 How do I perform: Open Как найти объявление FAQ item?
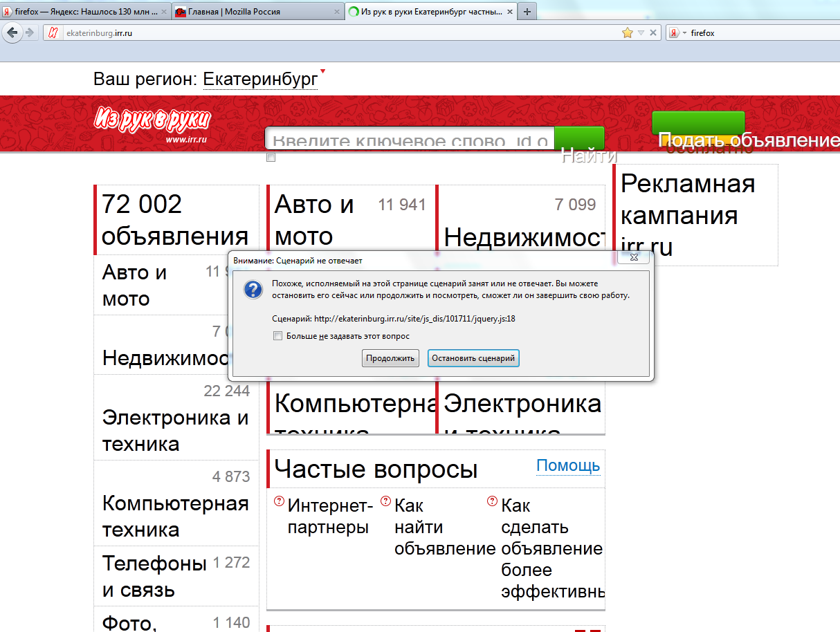tap(445, 527)
